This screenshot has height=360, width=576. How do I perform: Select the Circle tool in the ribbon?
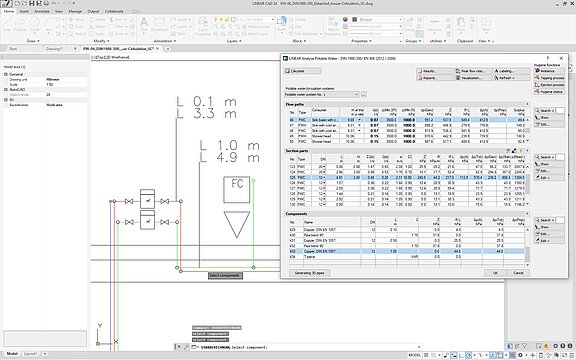coord(35,24)
